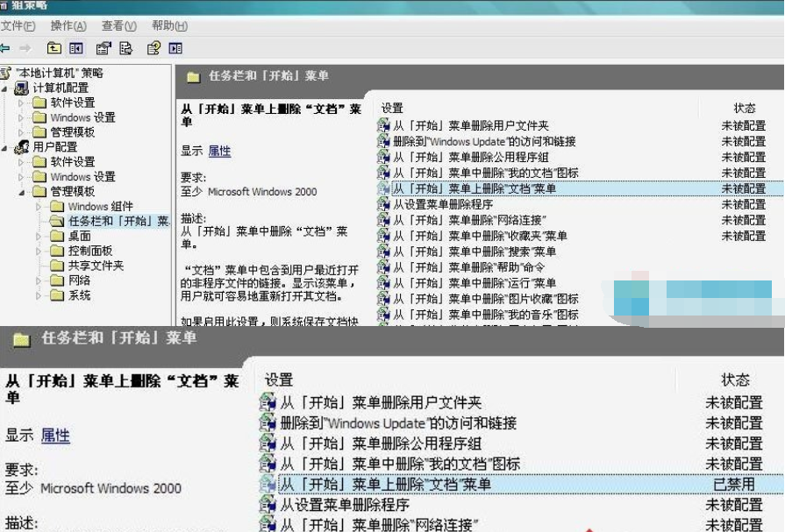The image size is (785, 532).
Task: Expand the Windows 组件 tree node
Action: (x=39, y=207)
